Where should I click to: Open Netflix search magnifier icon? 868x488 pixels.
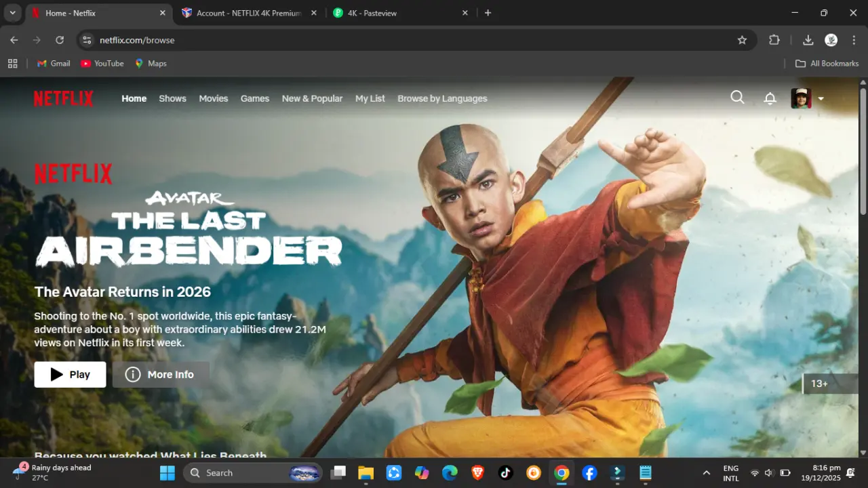coord(737,98)
